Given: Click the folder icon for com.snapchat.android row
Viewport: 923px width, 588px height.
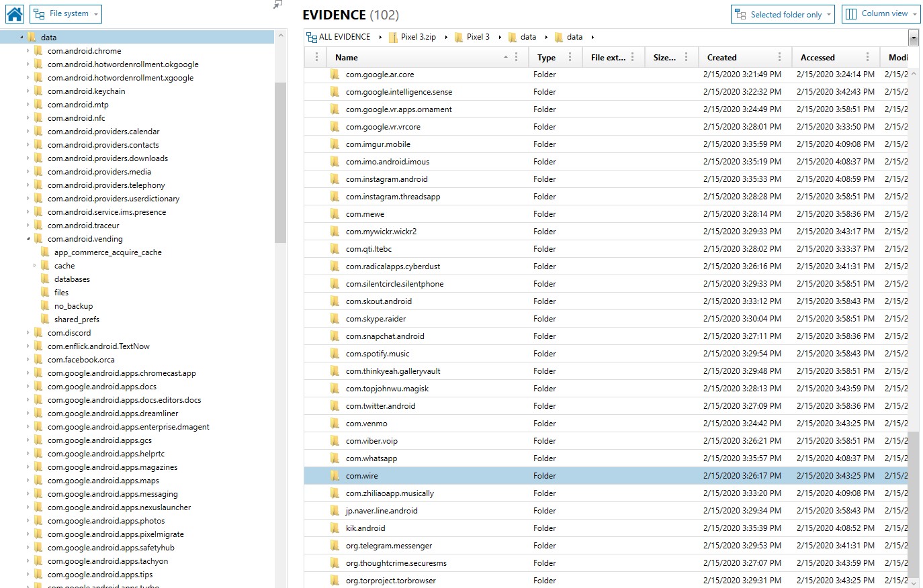Looking at the screenshot, I should click(x=335, y=336).
